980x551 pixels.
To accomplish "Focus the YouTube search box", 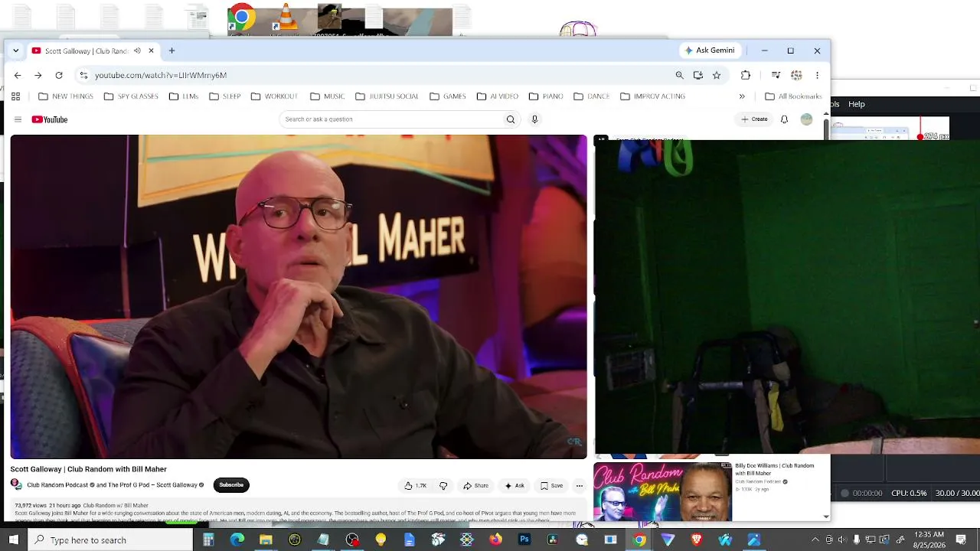I will click(x=390, y=119).
